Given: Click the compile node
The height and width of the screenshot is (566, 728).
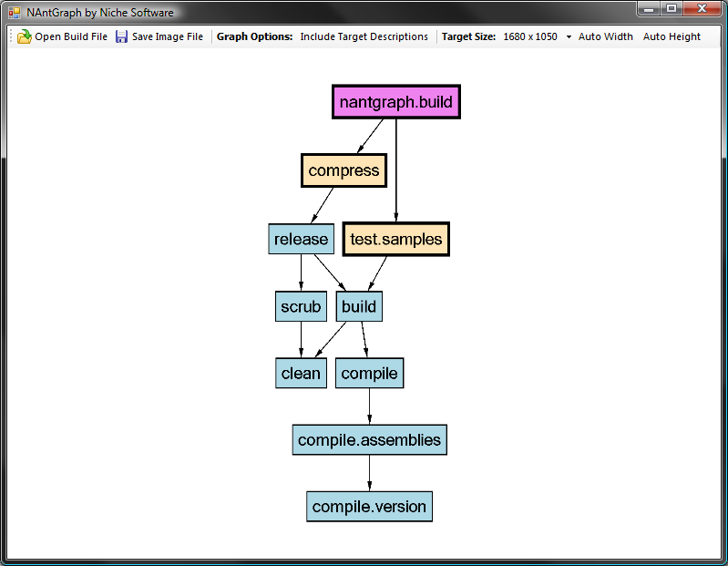Looking at the screenshot, I should (369, 374).
